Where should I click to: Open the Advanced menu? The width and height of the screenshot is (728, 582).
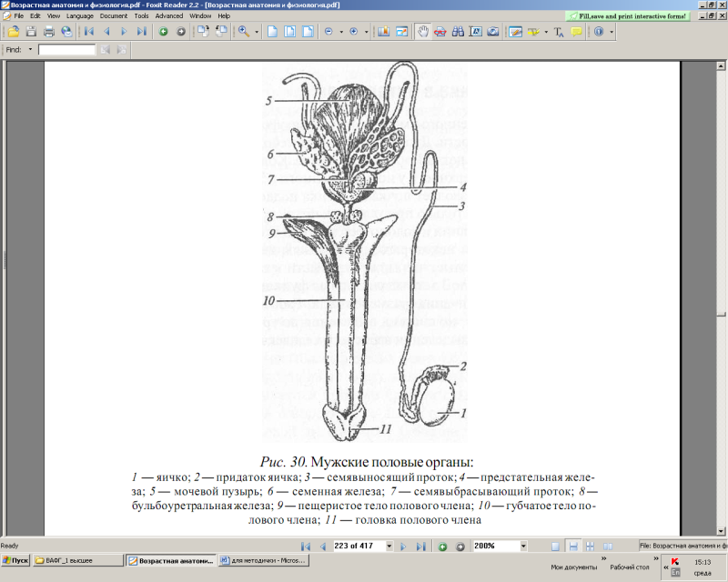168,15
